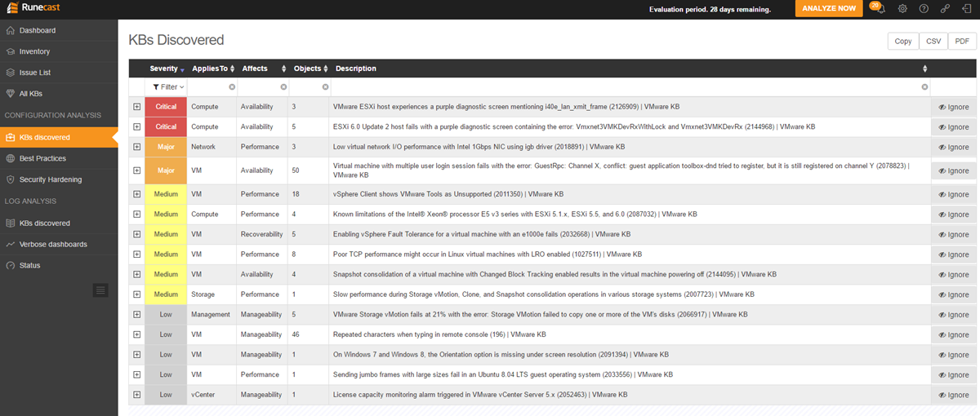Click the Security Hardening shield icon
The width and height of the screenshot is (980, 416).
click(x=11, y=179)
